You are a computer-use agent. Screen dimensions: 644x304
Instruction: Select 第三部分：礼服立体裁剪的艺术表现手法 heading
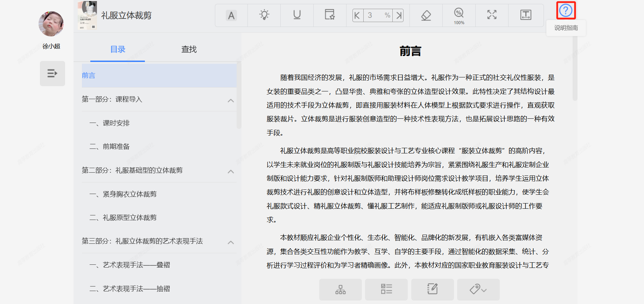[x=142, y=241]
